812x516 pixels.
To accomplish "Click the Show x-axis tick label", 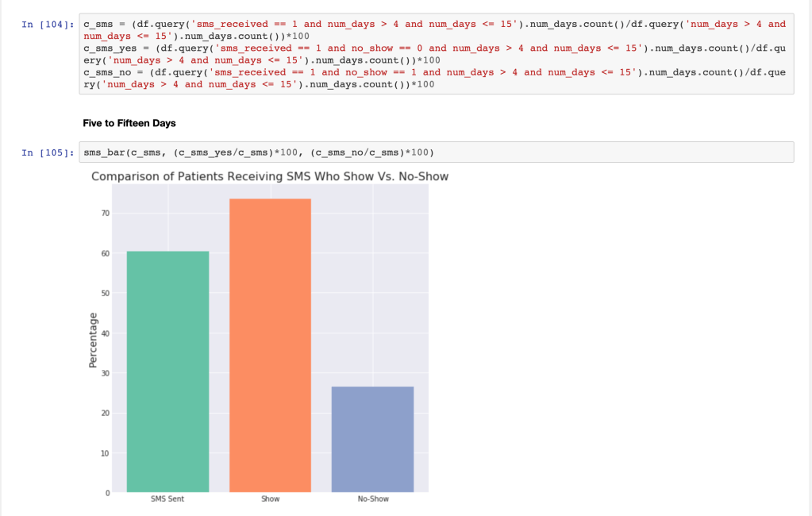I will click(270, 499).
